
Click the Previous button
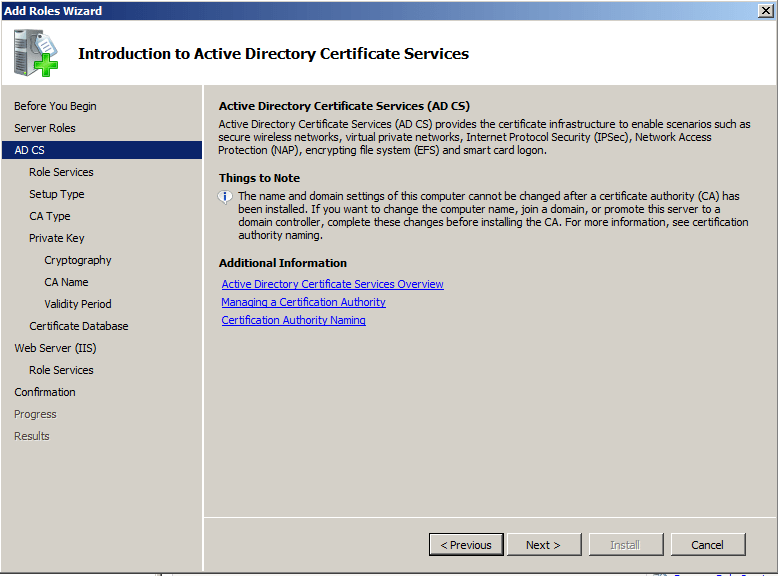466,545
